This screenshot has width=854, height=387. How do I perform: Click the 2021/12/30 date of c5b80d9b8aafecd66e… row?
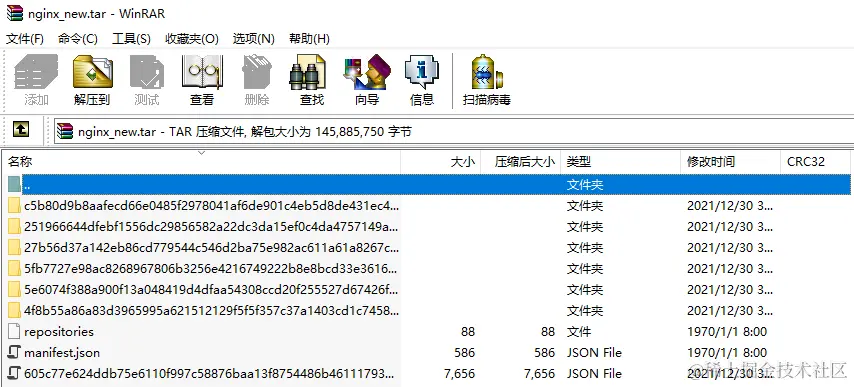pyautogui.click(x=730, y=206)
